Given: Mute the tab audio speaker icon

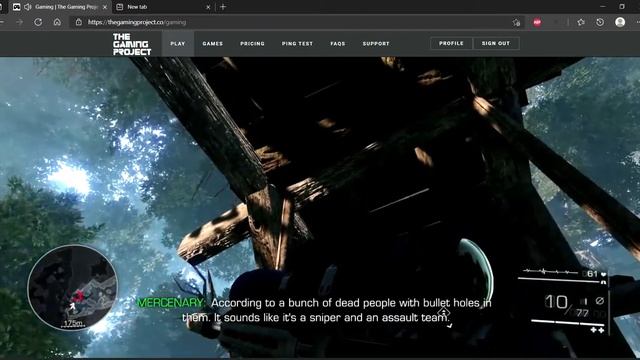Looking at the screenshot, I should pos(28,7).
